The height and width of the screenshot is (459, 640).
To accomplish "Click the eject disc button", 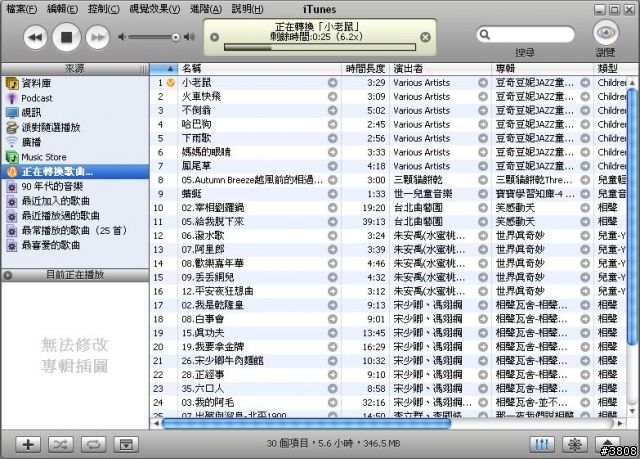I will 607,443.
